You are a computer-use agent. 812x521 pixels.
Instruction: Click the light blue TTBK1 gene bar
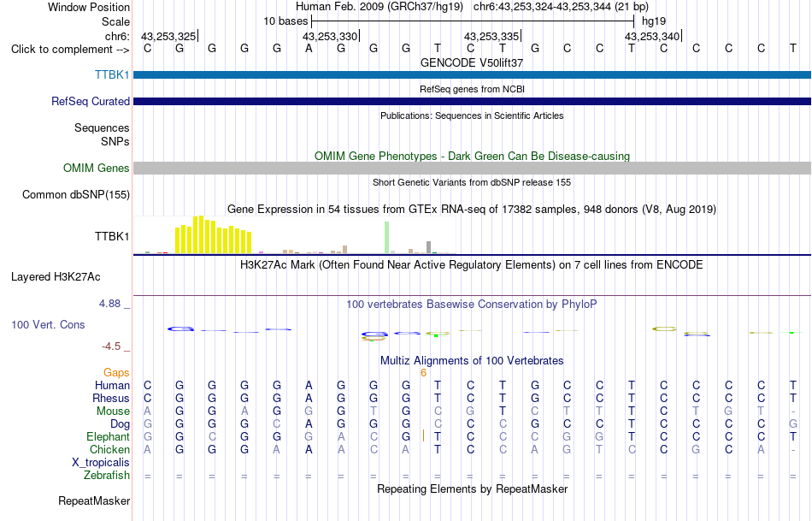click(x=472, y=74)
